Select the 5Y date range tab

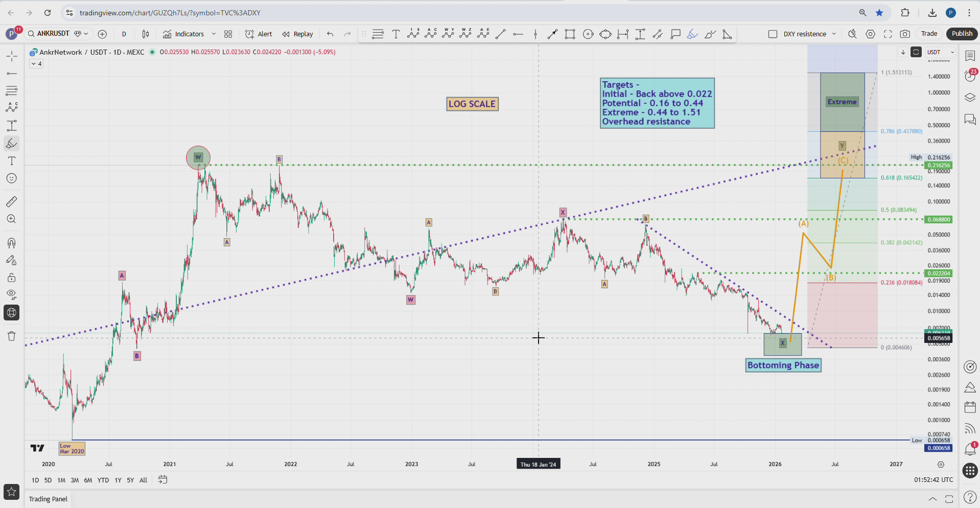coord(130,480)
